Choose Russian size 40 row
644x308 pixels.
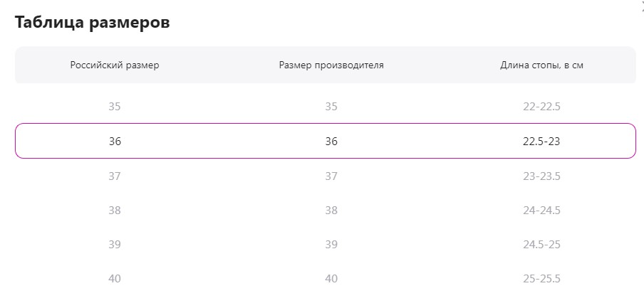(x=115, y=278)
